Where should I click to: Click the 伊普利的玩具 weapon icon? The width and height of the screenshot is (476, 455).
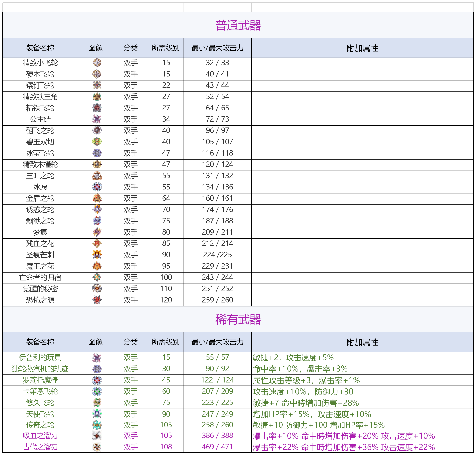point(97,357)
